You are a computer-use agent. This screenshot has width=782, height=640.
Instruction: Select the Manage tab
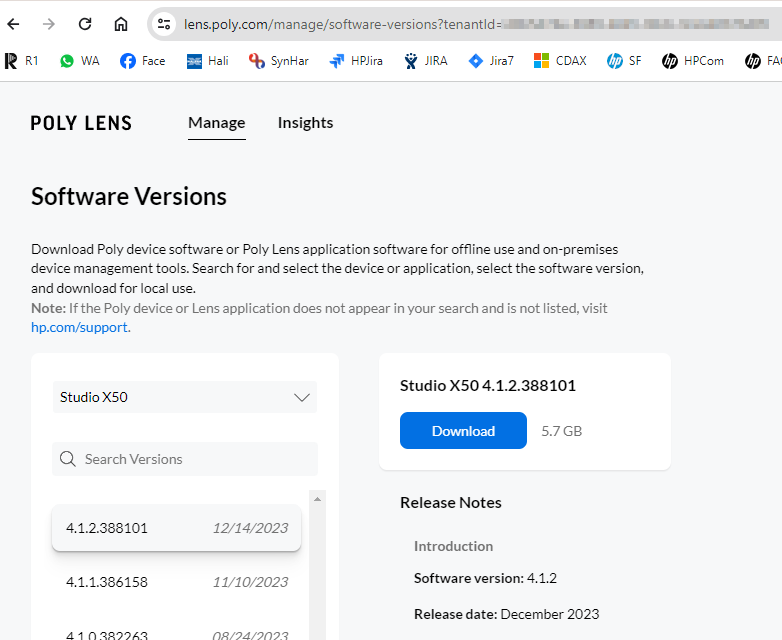click(x=216, y=123)
